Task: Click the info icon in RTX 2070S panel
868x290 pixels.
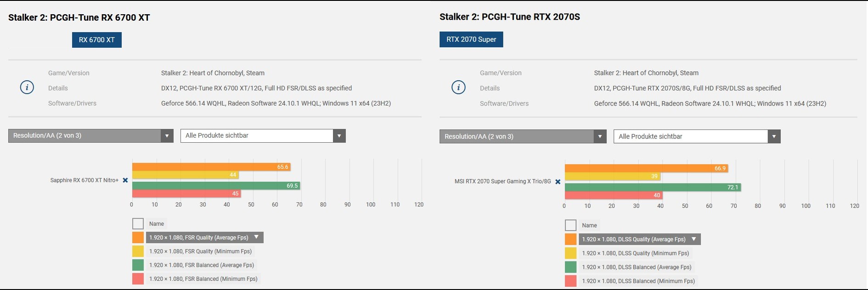Action: click(x=458, y=87)
